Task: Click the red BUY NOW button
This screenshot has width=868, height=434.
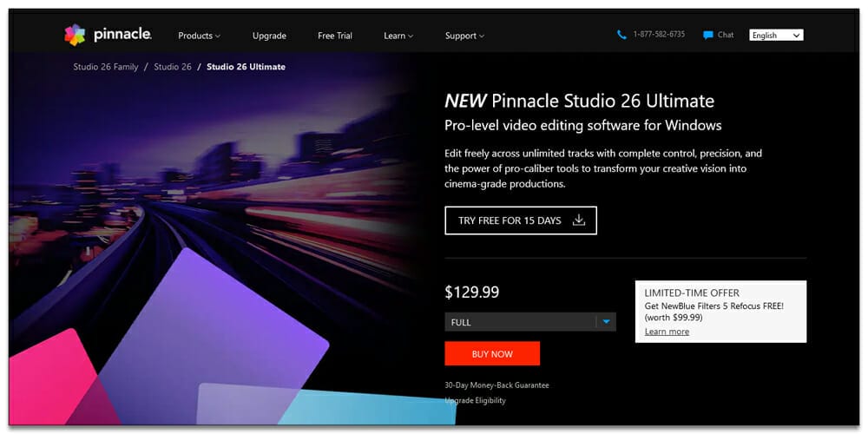Action: pos(492,354)
